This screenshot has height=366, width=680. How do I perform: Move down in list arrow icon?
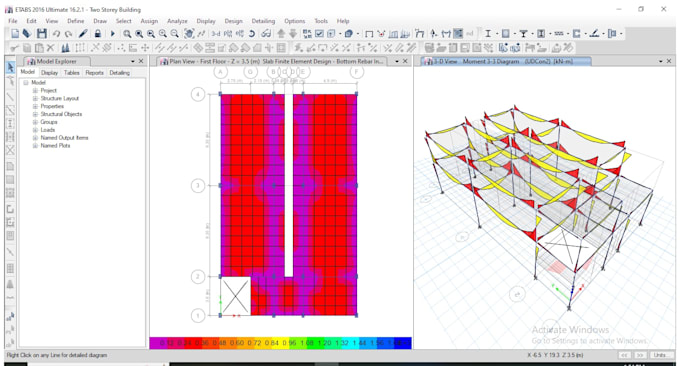pos(293,34)
